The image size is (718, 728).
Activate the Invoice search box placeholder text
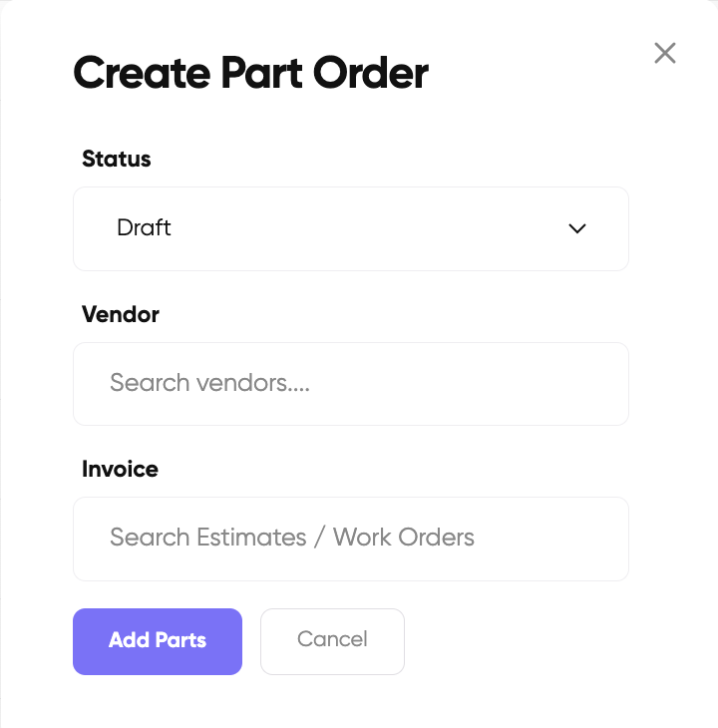292,538
